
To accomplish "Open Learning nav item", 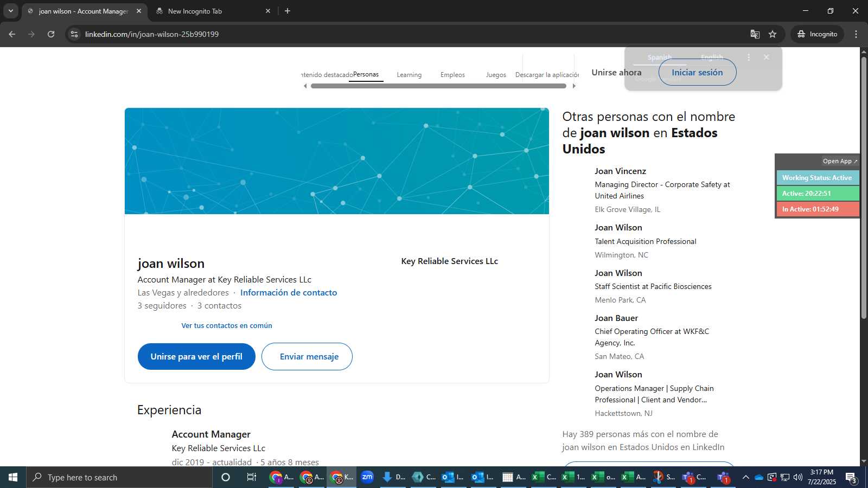I will point(409,75).
